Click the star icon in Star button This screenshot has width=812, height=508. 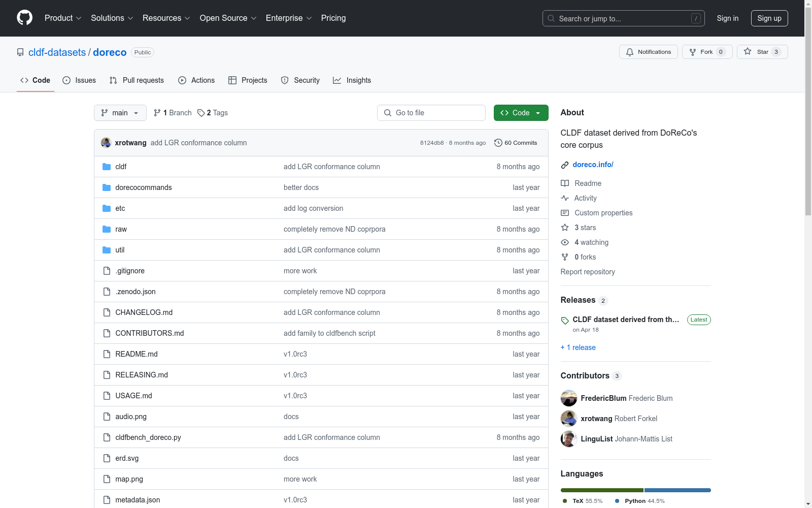click(748, 51)
